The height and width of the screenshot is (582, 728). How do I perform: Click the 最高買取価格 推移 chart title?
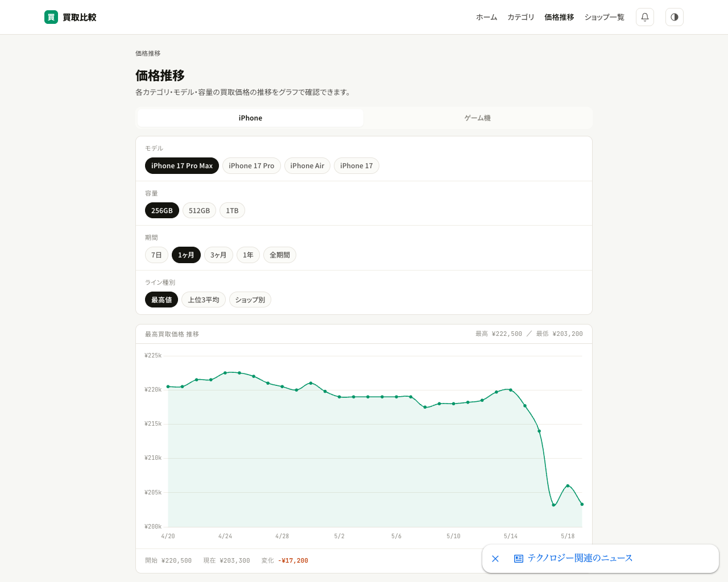[172, 334]
